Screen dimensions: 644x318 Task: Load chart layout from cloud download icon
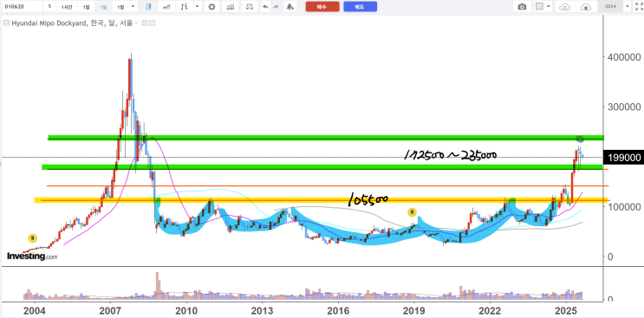point(565,7)
